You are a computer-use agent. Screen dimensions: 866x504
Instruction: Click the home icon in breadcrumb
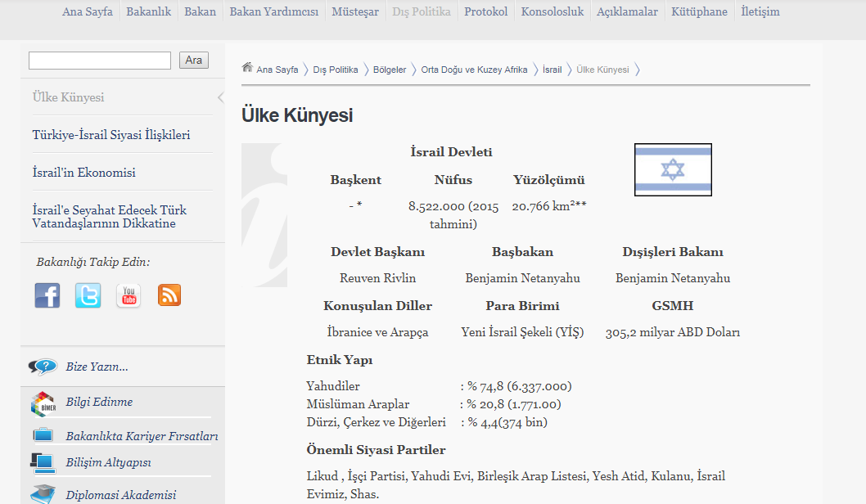247,69
